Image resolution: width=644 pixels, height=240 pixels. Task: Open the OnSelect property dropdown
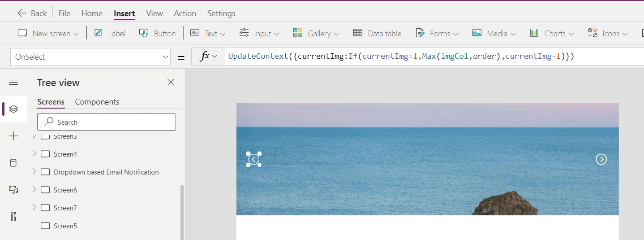(x=90, y=57)
